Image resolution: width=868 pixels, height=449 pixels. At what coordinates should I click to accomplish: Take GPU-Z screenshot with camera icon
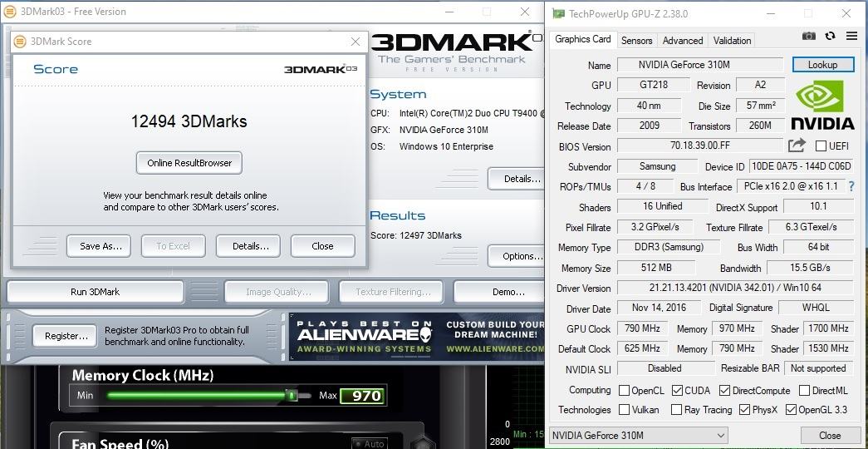pos(809,36)
